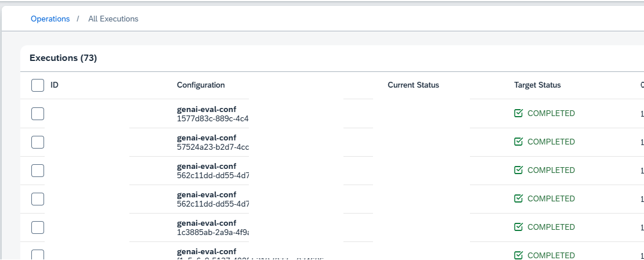Click configuration ID 57524a23-b2d7-4cc
The height and width of the screenshot is (260, 644).
click(213, 147)
